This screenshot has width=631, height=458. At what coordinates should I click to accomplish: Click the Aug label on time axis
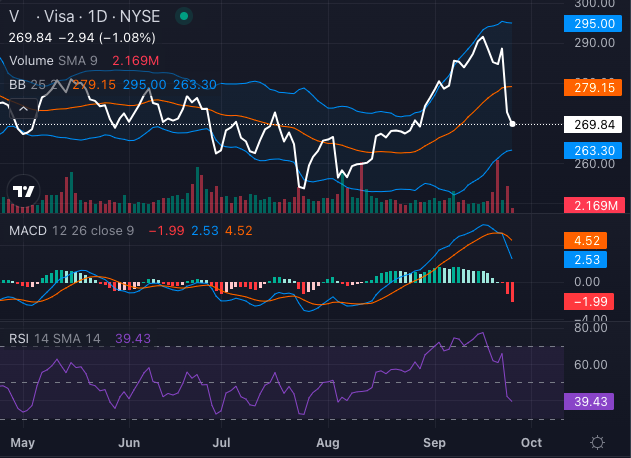328,443
